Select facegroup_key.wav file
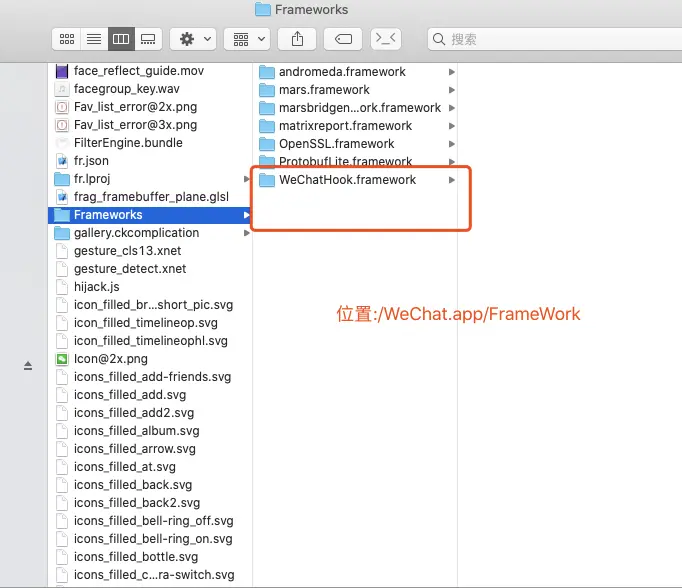682x588 pixels. point(127,89)
